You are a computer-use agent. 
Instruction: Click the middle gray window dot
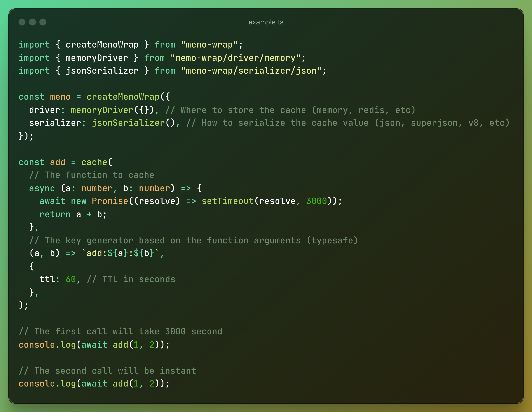point(32,22)
